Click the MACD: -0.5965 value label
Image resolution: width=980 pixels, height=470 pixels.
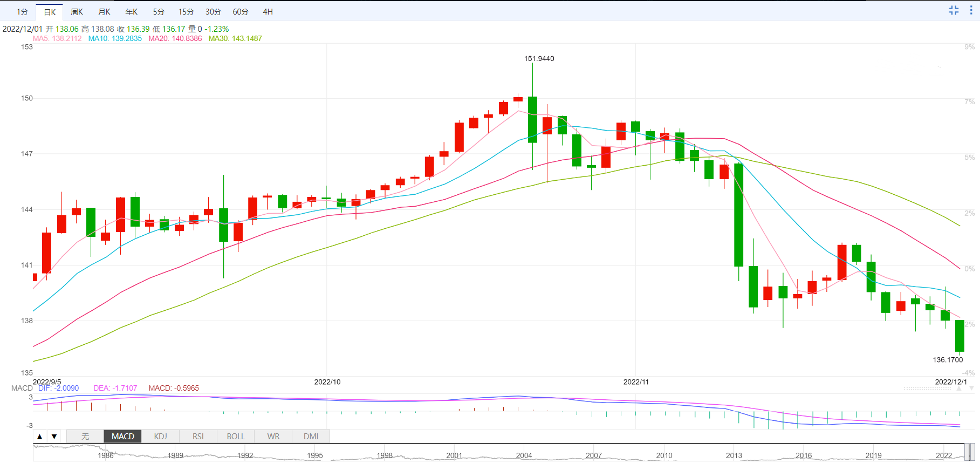tap(174, 388)
